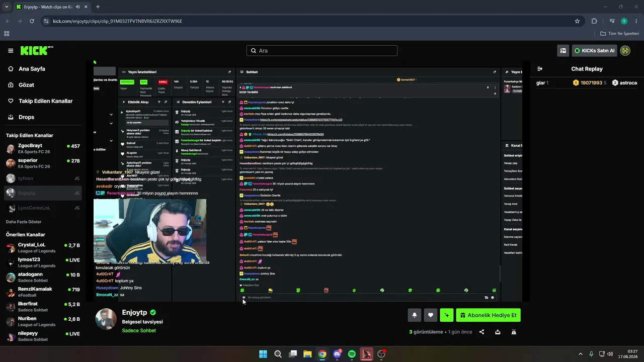This screenshot has width=644, height=362.
Task: Go back in browser history
Action: click(x=8, y=21)
